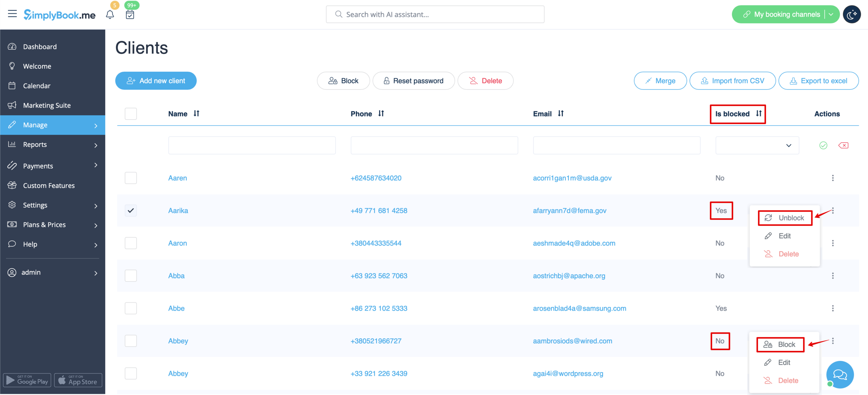Screen dimensions: 868x395
Task: Click the SimplyBook.me logo
Action: point(60,14)
